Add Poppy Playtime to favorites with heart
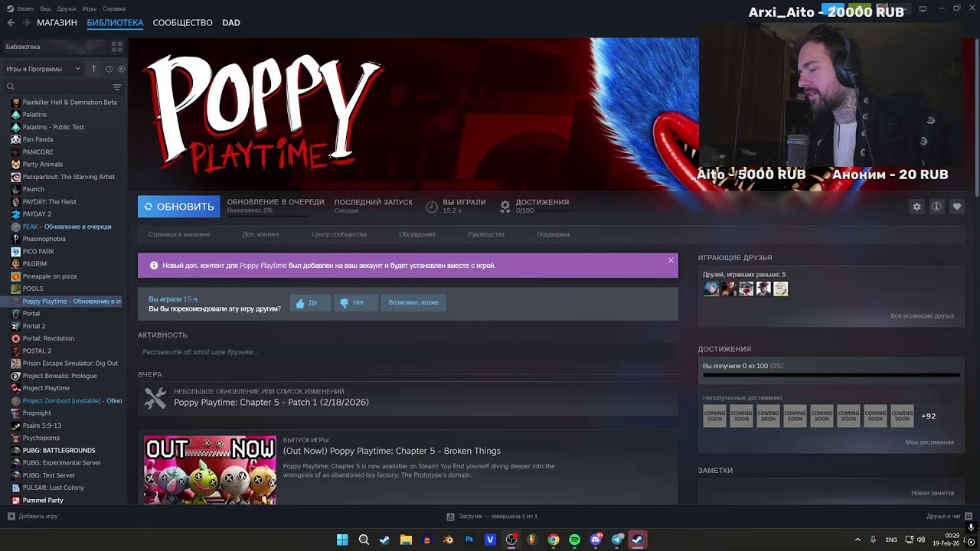Image resolution: width=980 pixels, height=551 pixels. tap(956, 207)
